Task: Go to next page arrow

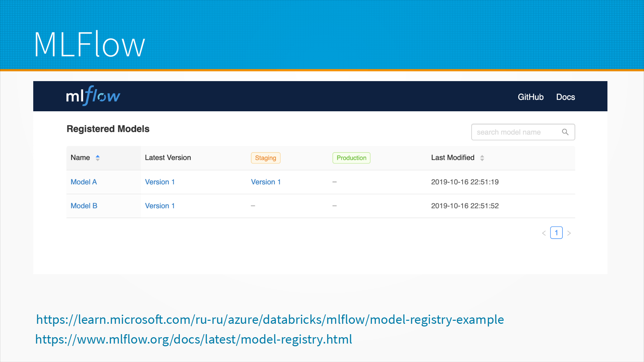Action: click(569, 233)
